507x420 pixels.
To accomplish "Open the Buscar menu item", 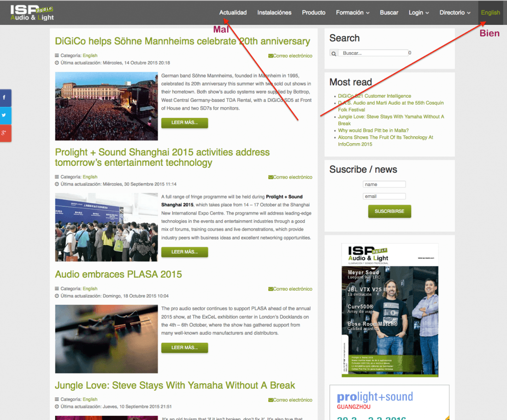I will click(x=389, y=12).
